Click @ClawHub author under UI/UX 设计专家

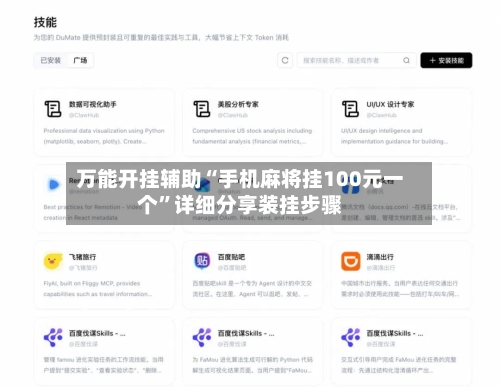pos(382,115)
